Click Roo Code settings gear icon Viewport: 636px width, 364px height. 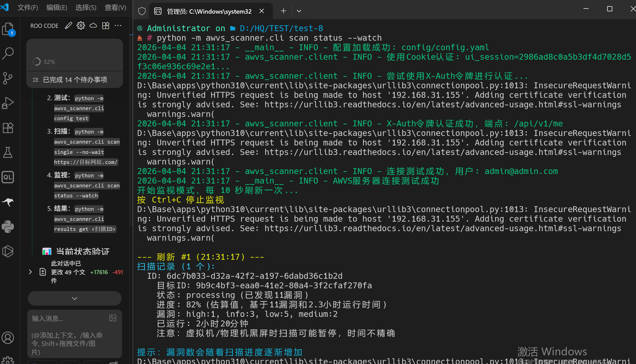81,26
